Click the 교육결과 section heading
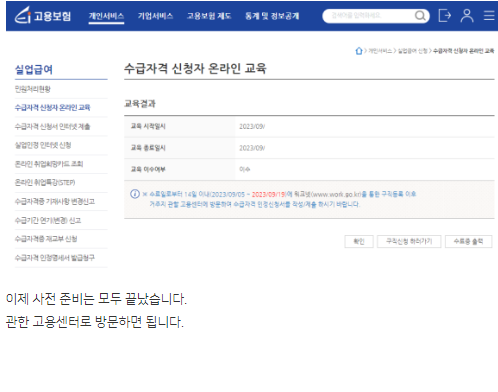Image resolution: width=498 pixels, height=392 pixels. [140, 103]
